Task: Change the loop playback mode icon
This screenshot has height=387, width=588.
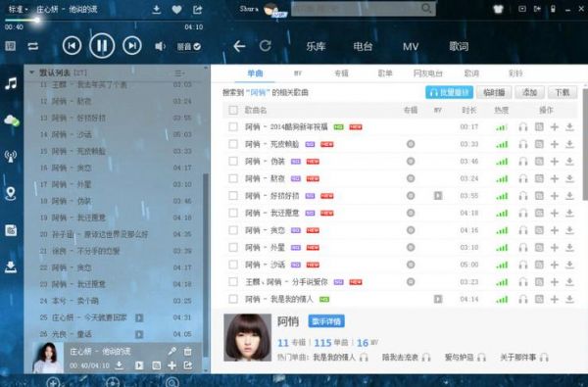Action: pos(33,46)
